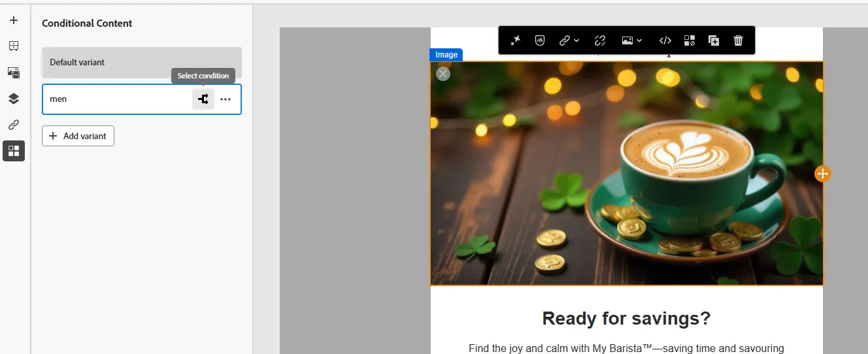This screenshot has width=868, height=354.
Task: Duplicate the image component
Action: tap(714, 40)
